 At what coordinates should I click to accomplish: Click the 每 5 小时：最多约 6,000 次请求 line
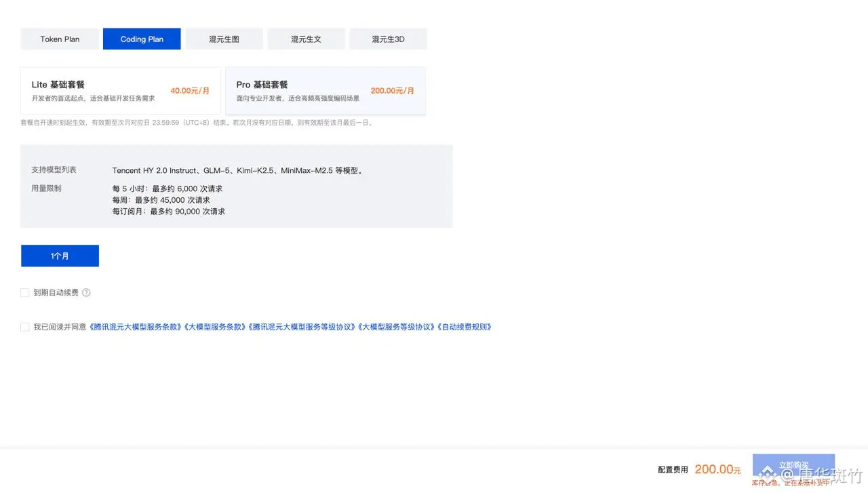click(x=167, y=189)
